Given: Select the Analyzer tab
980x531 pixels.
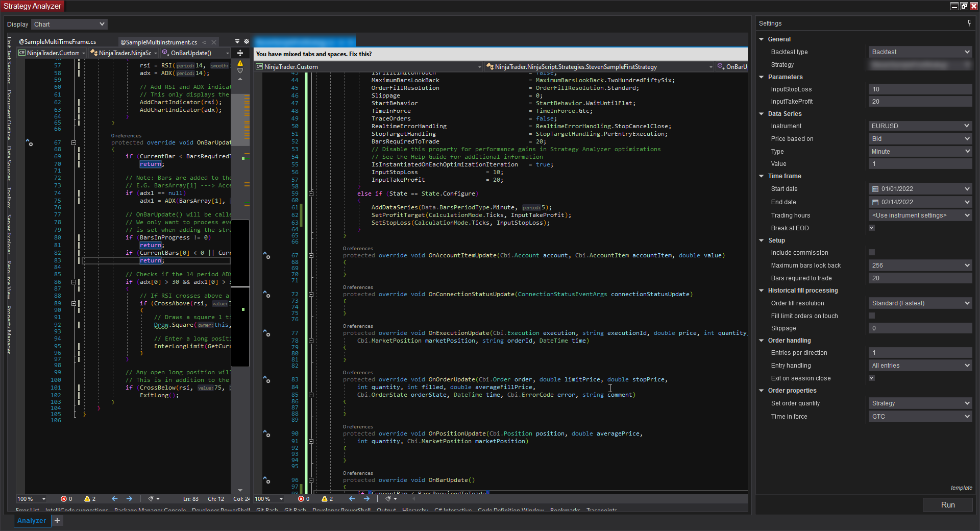Looking at the screenshot, I should [x=32, y=520].
